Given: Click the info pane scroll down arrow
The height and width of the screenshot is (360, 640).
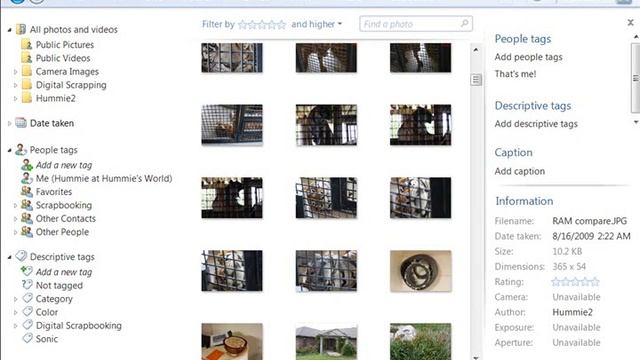Looking at the screenshot, I should (x=636, y=122).
